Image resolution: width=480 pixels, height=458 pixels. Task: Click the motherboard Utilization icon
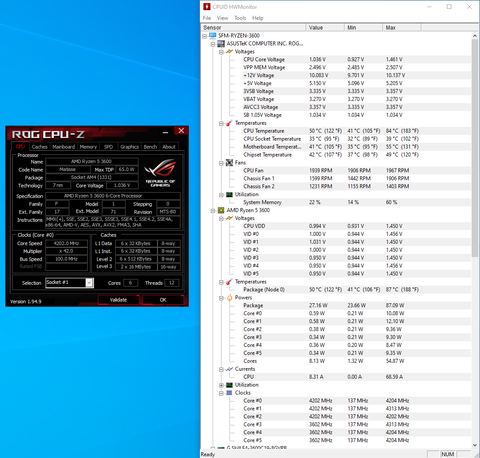(229, 194)
